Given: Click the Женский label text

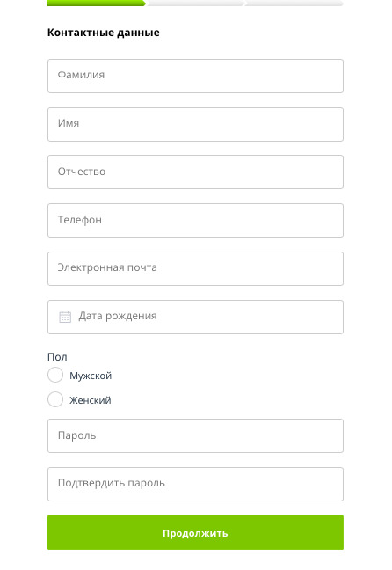Looking at the screenshot, I should coord(91,400).
